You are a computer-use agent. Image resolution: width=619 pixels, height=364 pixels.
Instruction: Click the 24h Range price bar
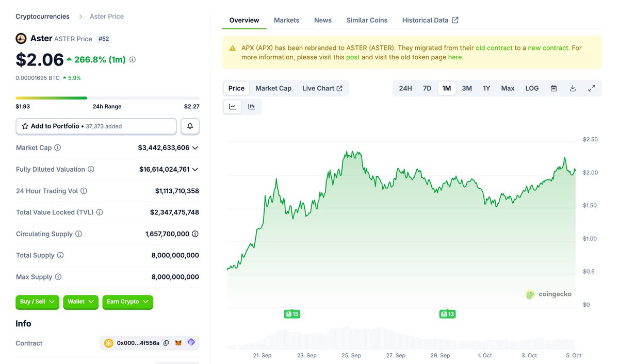(107, 98)
